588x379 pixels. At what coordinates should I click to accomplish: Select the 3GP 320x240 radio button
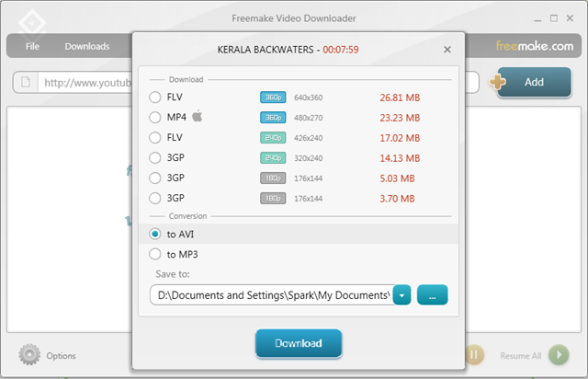pyautogui.click(x=155, y=157)
